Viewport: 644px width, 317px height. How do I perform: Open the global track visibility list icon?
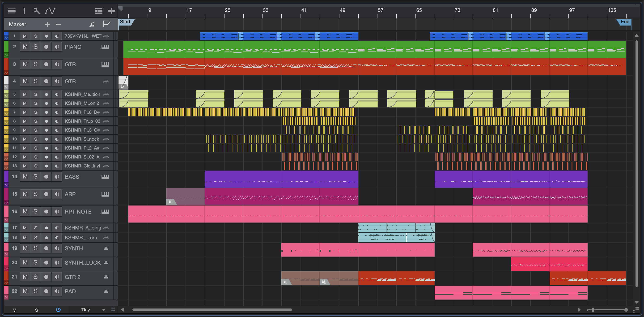tap(99, 11)
